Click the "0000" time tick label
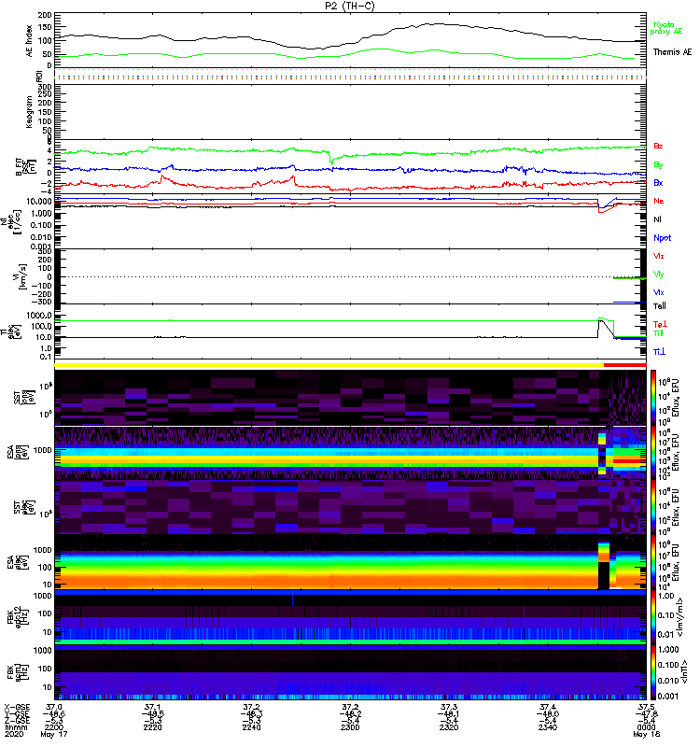 (646, 727)
